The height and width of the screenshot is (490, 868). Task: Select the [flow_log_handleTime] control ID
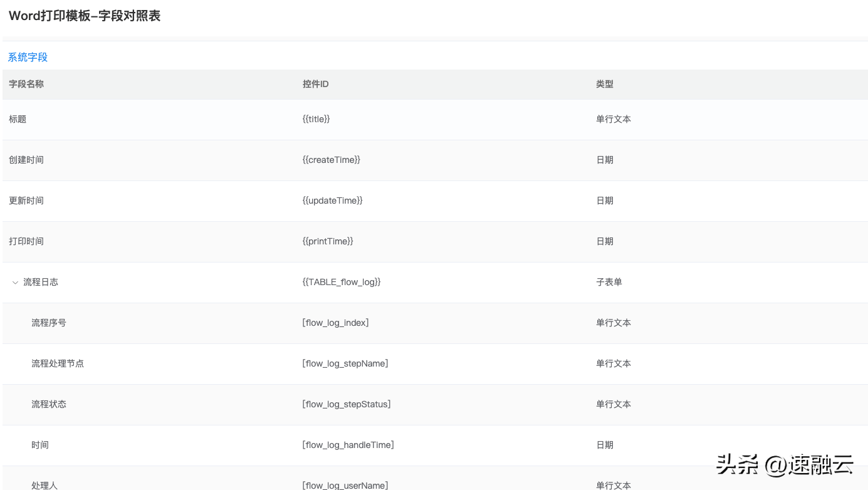point(348,445)
